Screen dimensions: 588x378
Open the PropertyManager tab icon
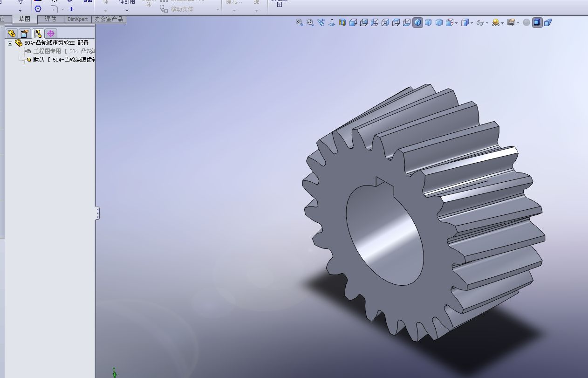coord(25,34)
